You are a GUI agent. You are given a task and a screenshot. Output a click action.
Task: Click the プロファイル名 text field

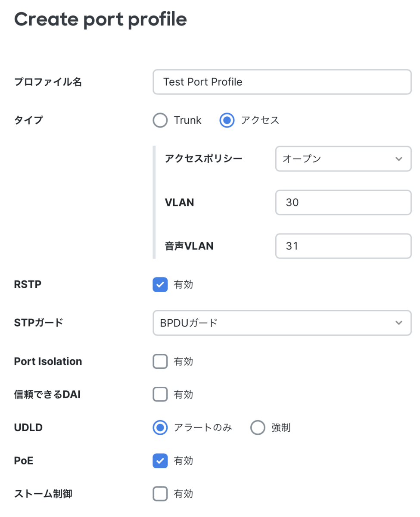tap(282, 82)
